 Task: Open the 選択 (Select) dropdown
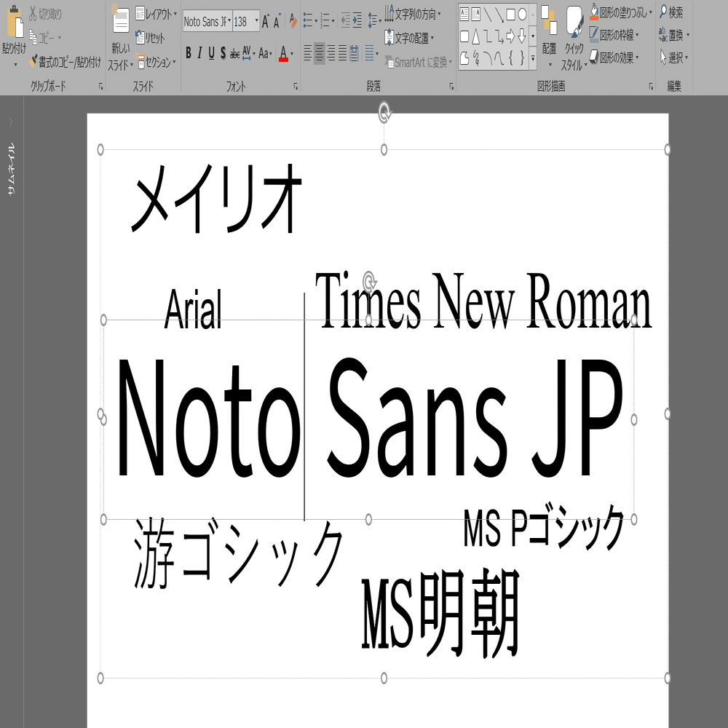click(674, 58)
